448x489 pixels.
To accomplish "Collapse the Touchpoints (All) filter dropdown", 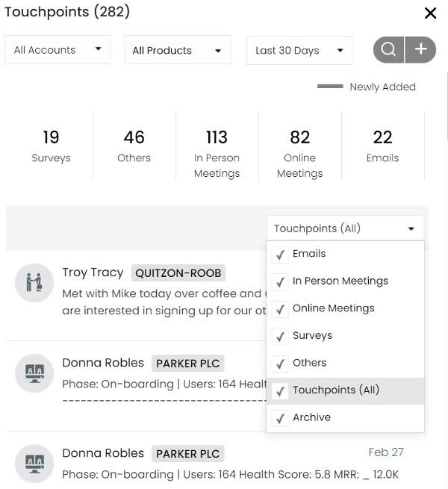I will tap(345, 228).
